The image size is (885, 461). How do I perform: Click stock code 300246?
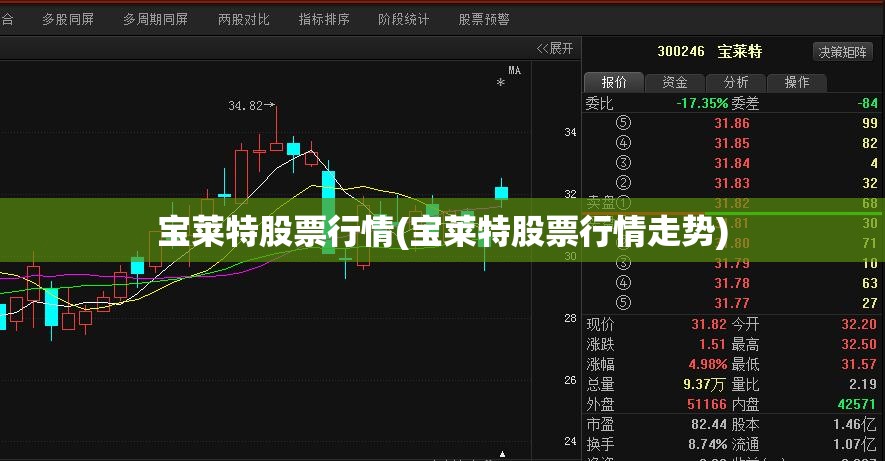(681, 52)
